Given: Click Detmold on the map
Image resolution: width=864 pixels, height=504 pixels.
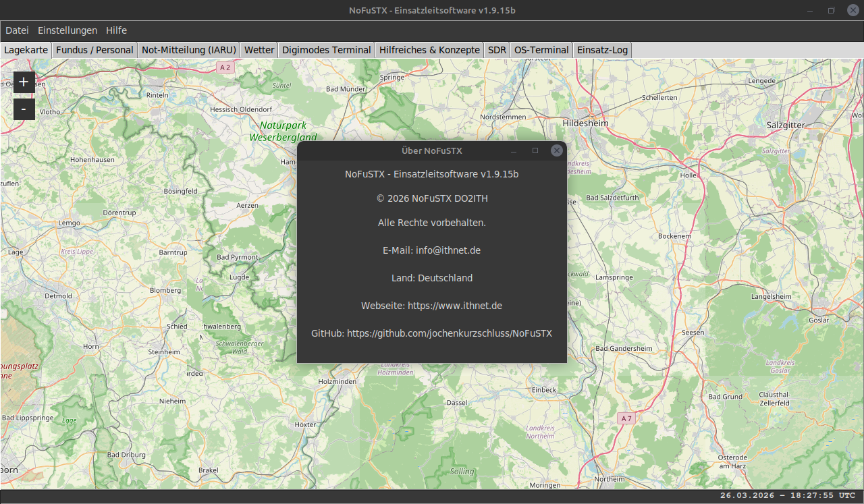Looking at the screenshot, I should point(58,296).
